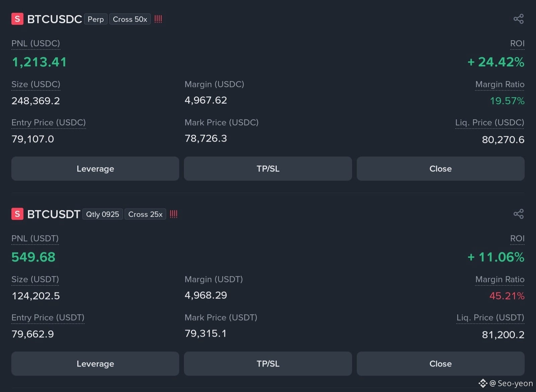Open Leverage settings for BTCUSDC
Viewport: 536px width, 392px height.
tap(95, 169)
